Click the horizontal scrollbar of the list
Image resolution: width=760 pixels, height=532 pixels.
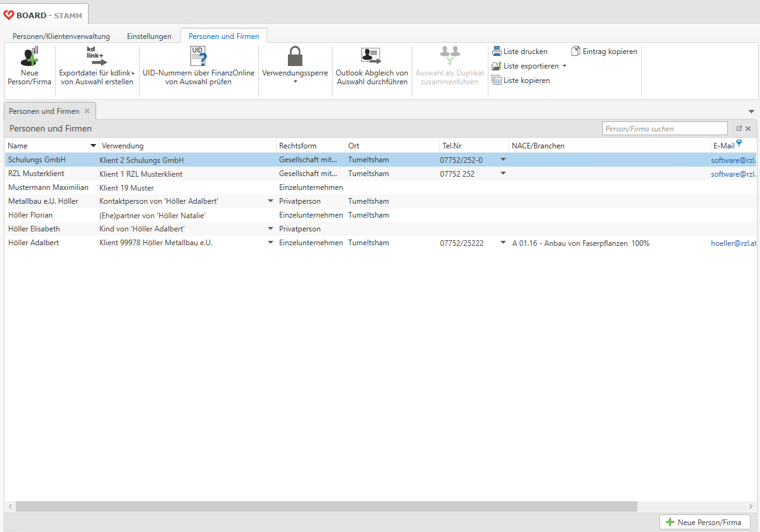point(326,507)
